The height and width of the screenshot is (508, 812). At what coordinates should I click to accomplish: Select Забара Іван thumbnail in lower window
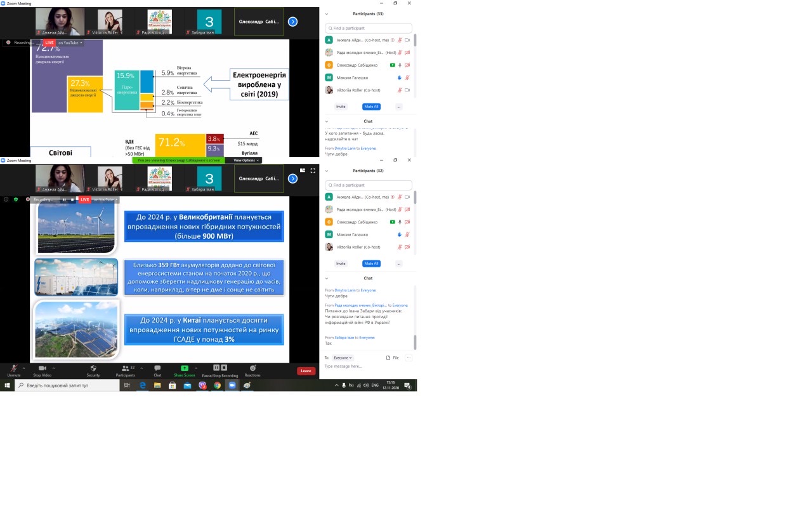click(209, 178)
